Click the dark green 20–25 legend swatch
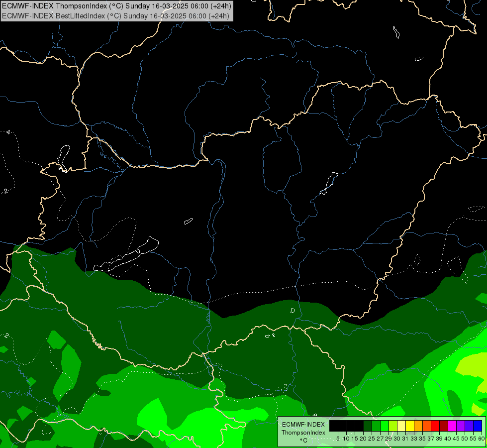This screenshot has width=487, height=448. click(368, 426)
